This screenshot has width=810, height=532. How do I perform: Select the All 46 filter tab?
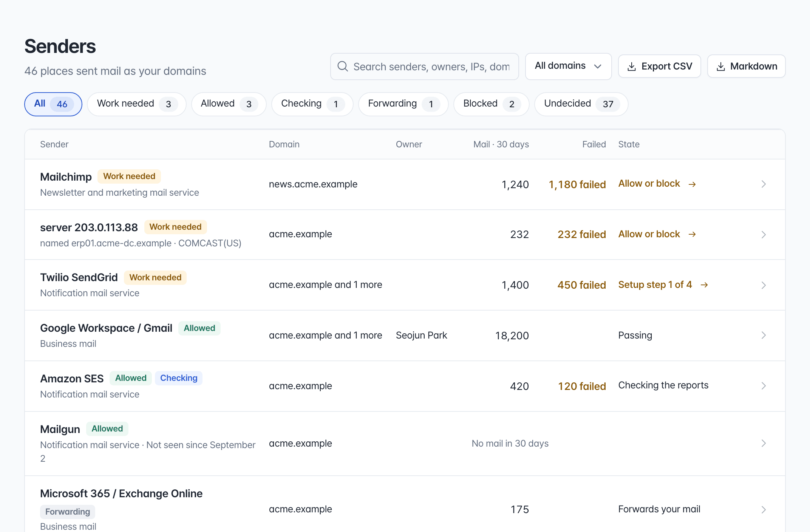click(x=53, y=104)
